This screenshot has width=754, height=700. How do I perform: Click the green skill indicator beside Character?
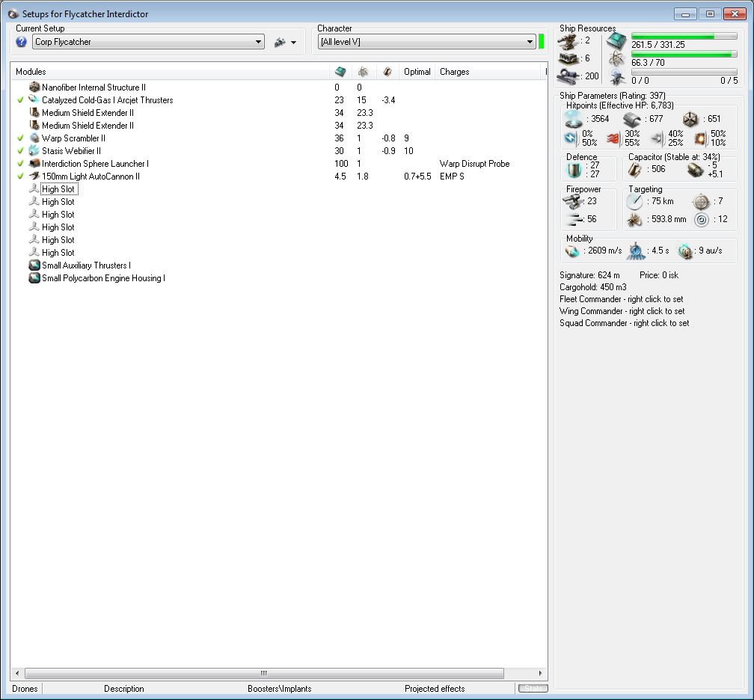pos(542,41)
